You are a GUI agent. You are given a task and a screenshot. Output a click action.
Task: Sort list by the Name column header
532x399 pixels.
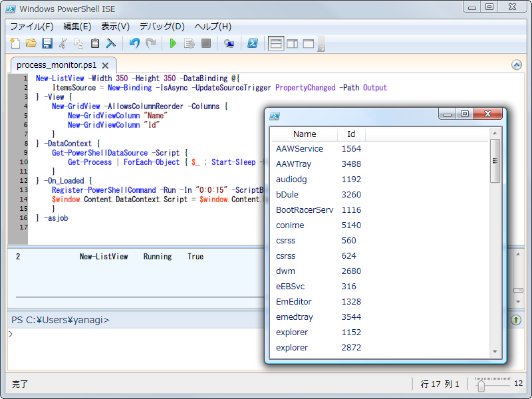305,134
